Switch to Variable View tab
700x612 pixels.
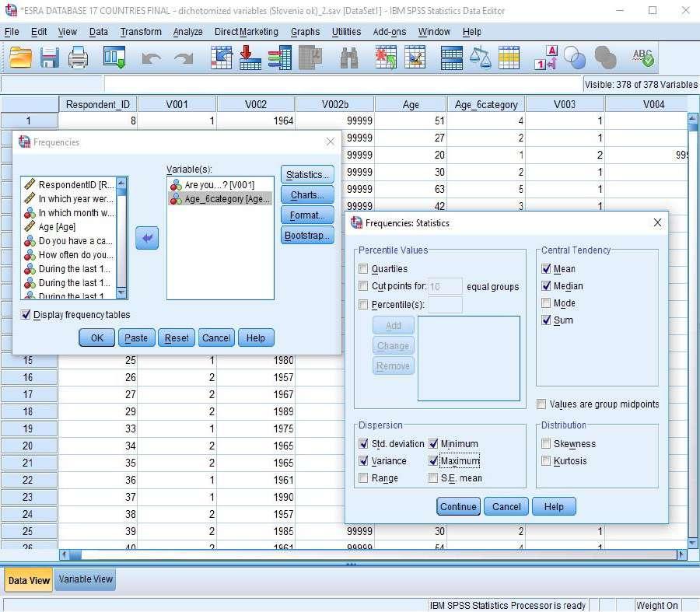coord(86,579)
